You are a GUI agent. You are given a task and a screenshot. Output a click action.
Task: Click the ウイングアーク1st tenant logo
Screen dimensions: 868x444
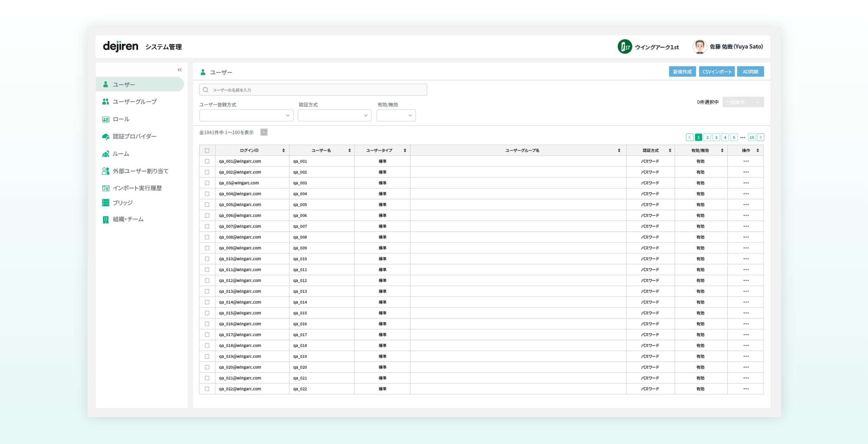(625, 46)
